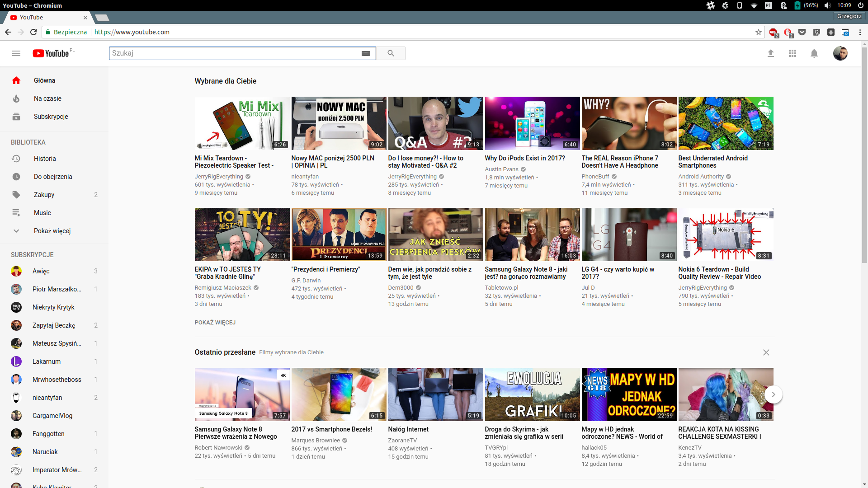The height and width of the screenshot is (488, 868).
Task: Open the Zapytaj Beczkę channel
Action: click(x=54, y=325)
